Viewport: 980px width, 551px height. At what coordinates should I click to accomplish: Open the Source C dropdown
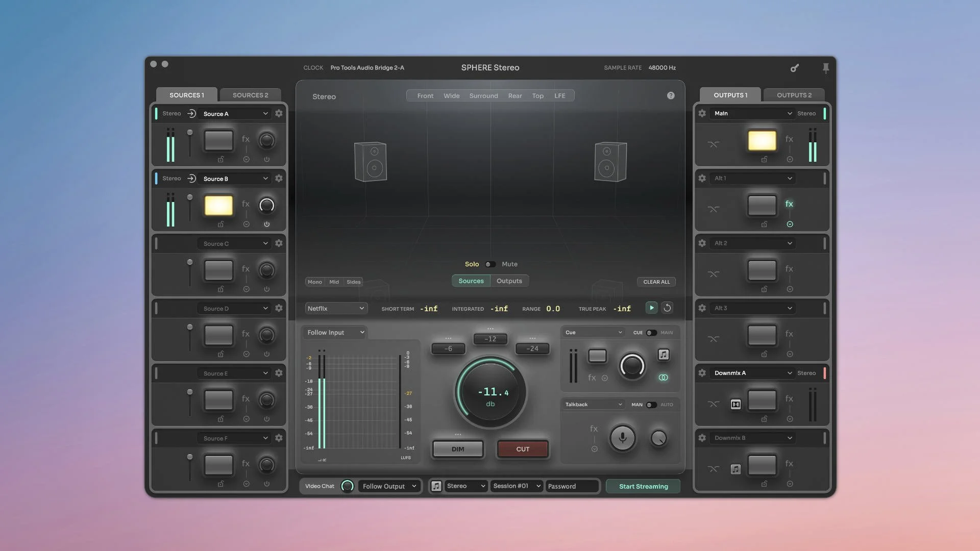[x=234, y=243]
